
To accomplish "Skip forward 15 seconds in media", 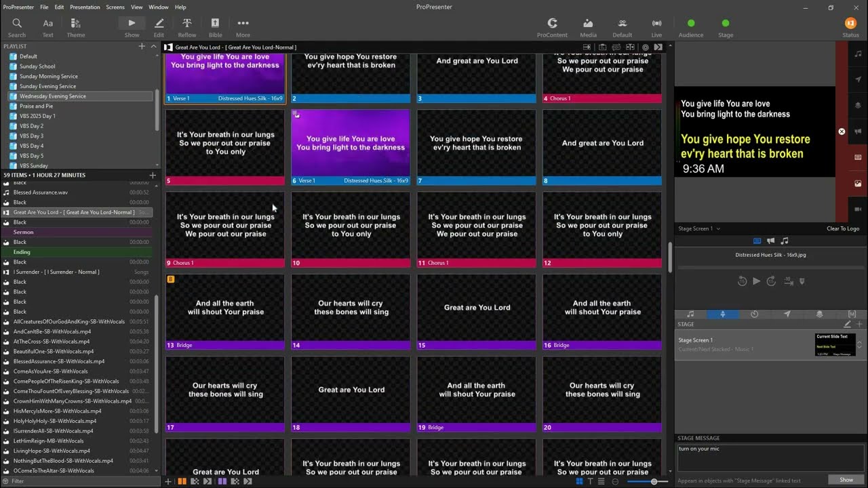I will (x=771, y=281).
